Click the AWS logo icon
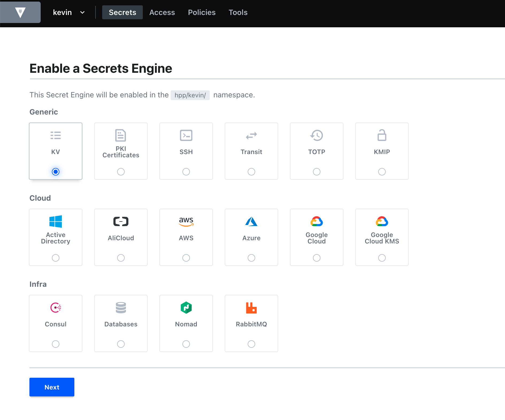Viewport: 505px width, 420px height. coord(186,222)
